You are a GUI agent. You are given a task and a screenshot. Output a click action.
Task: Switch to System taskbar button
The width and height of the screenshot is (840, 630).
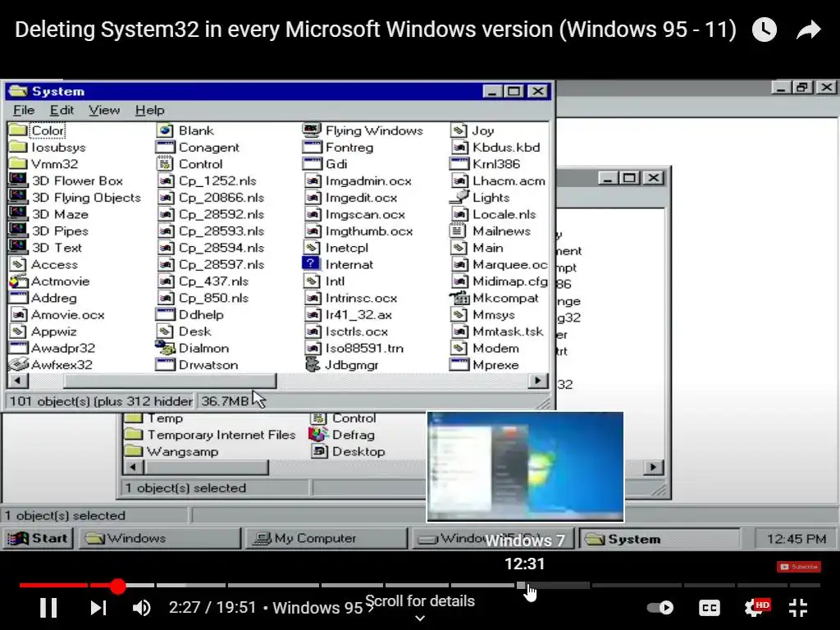[659, 538]
